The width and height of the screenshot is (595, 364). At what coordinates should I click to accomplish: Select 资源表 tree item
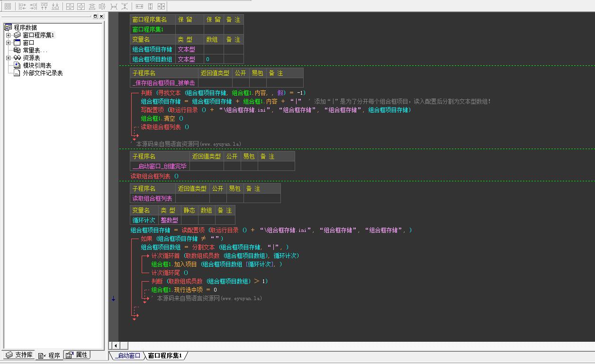tap(31, 58)
